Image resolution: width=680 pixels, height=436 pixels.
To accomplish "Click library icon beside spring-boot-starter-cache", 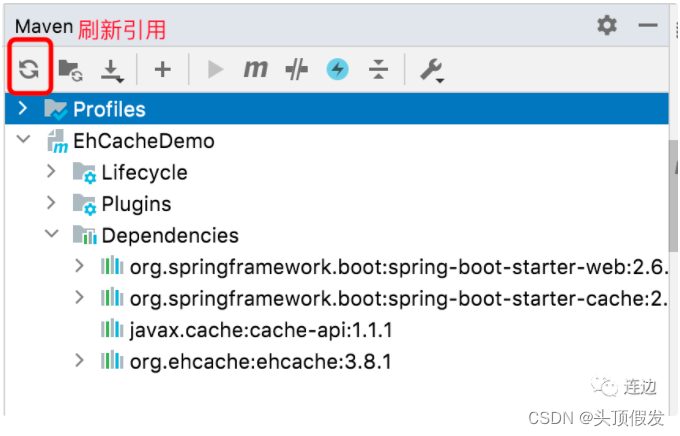I will point(112,297).
